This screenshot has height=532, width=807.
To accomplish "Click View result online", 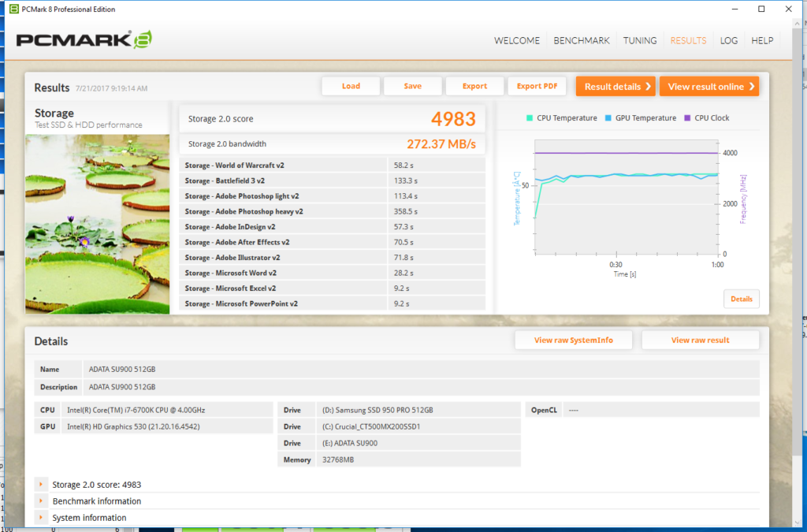I will [708, 86].
